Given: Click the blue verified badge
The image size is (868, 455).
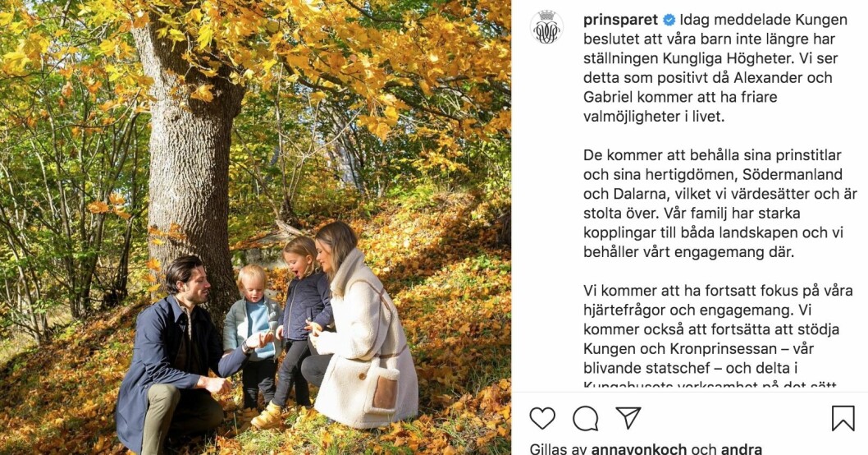Looking at the screenshot, I should click(669, 20).
